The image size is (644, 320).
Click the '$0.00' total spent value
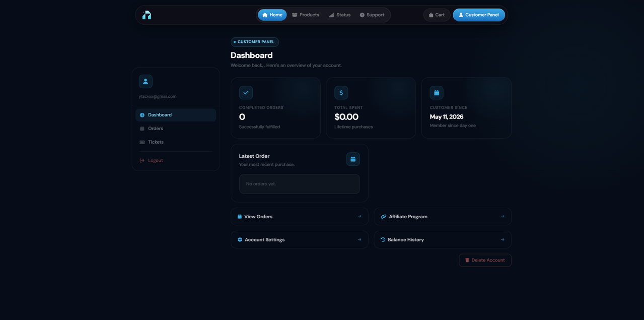pyautogui.click(x=346, y=117)
